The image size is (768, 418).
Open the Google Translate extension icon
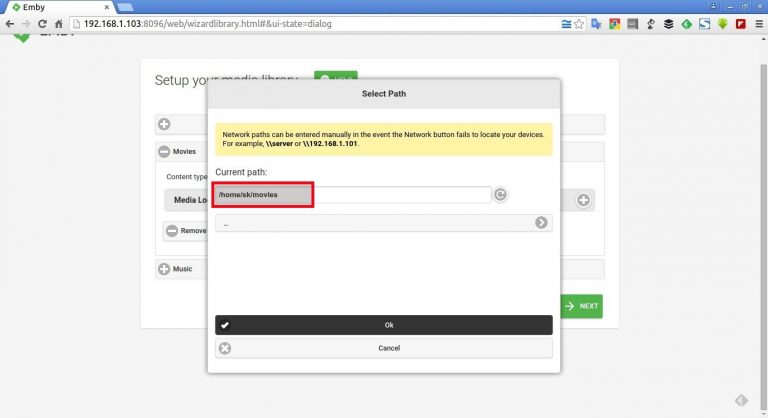pos(596,24)
